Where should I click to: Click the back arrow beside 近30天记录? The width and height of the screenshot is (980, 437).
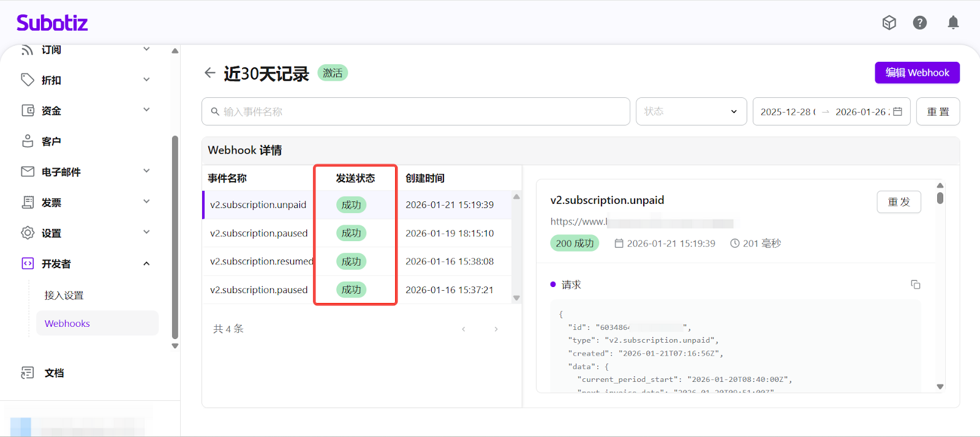[x=210, y=73]
